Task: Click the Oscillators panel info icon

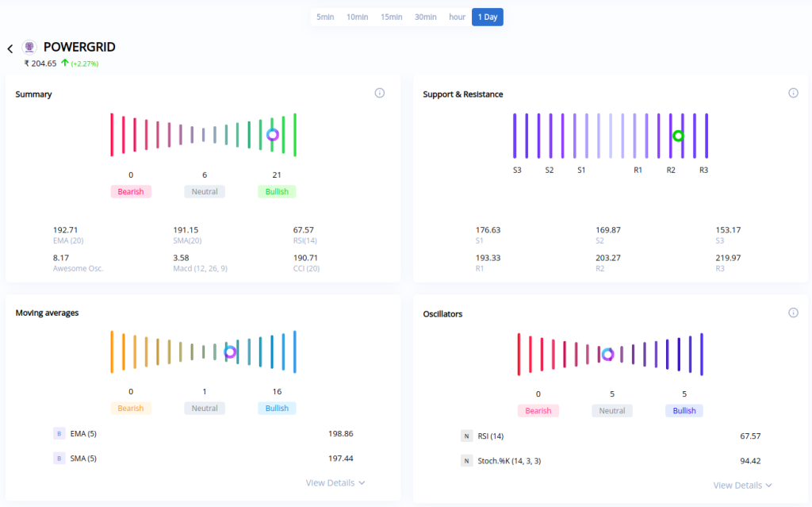Action: click(x=793, y=313)
